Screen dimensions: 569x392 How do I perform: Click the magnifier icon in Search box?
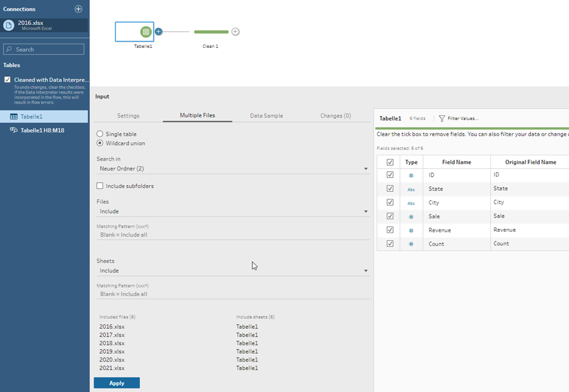[9, 49]
